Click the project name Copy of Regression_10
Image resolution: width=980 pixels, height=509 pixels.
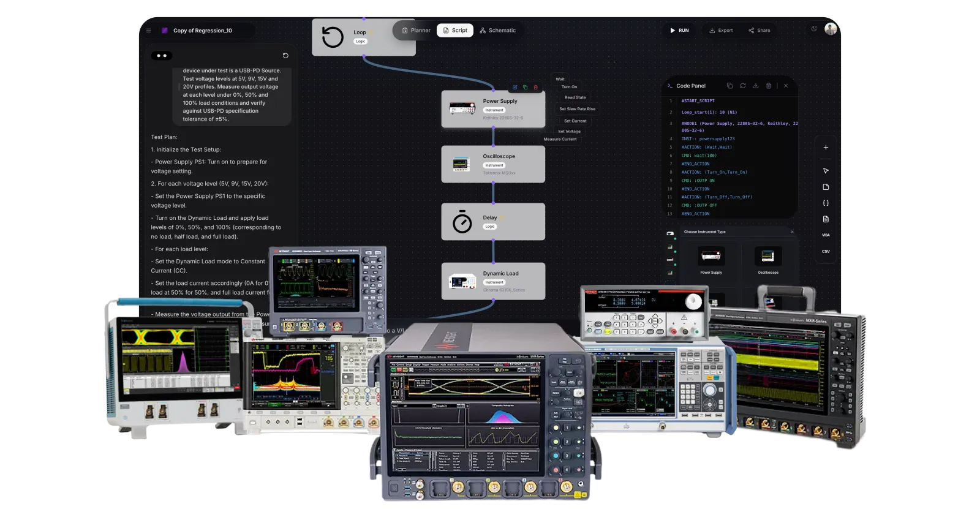click(x=203, y=31)
